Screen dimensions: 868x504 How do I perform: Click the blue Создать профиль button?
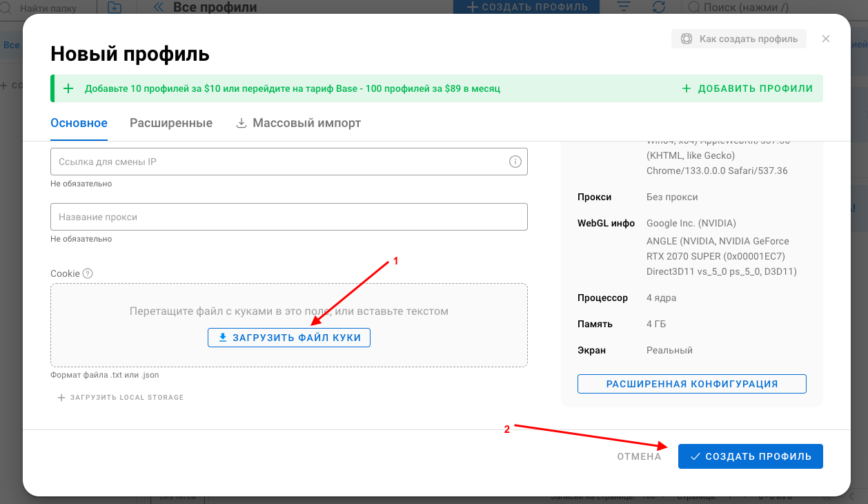[x=751, y=456]
